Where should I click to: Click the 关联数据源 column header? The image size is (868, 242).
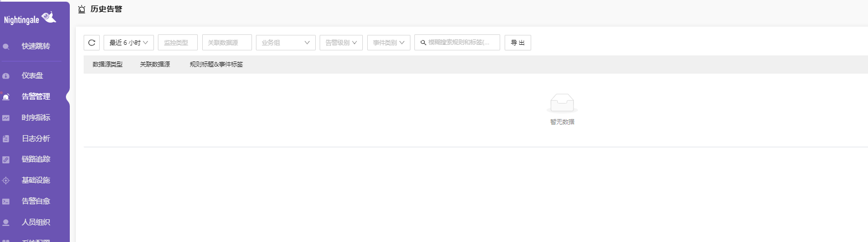pos(155,64)
